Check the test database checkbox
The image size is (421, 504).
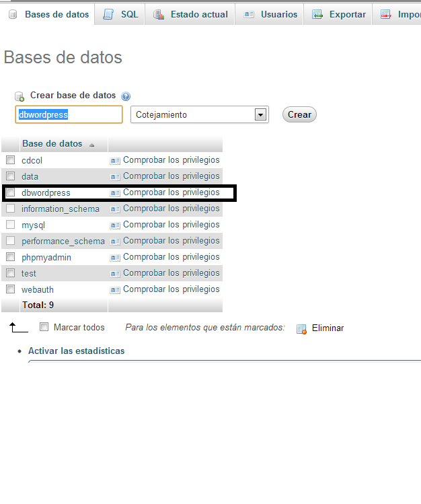[x=11, y=273]
